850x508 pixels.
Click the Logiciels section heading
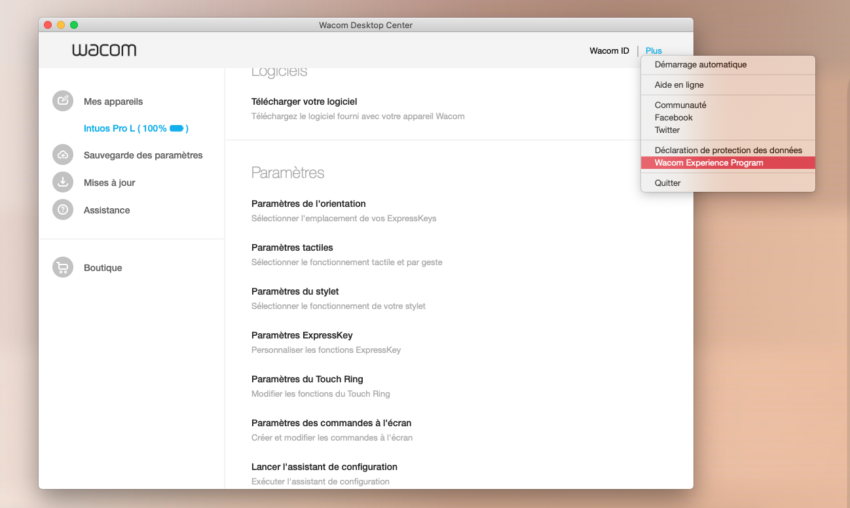[279, 72]
